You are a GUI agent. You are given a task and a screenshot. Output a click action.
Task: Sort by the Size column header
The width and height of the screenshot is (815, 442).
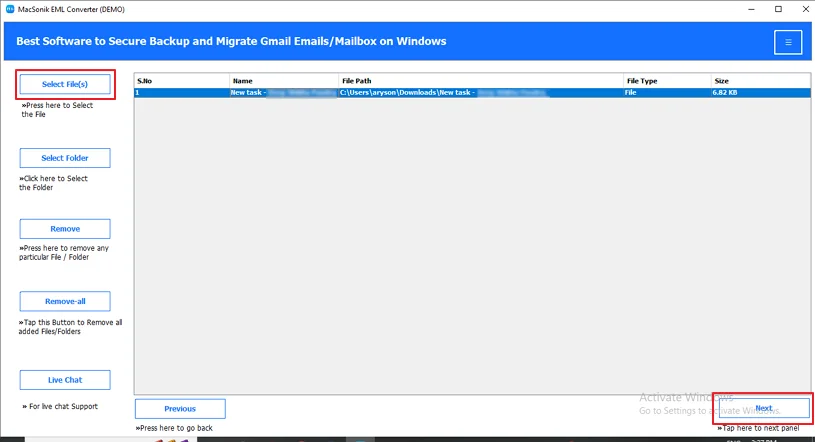[760, 81]
